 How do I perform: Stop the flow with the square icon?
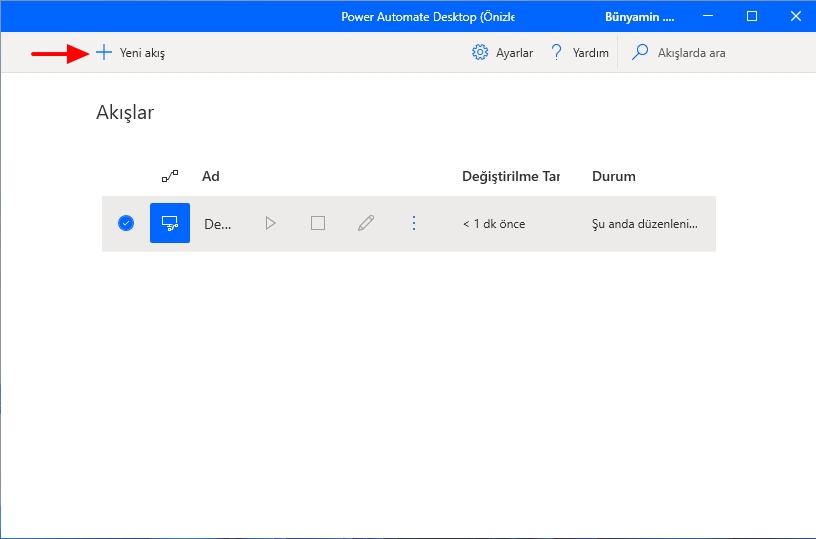pos(318,224)
